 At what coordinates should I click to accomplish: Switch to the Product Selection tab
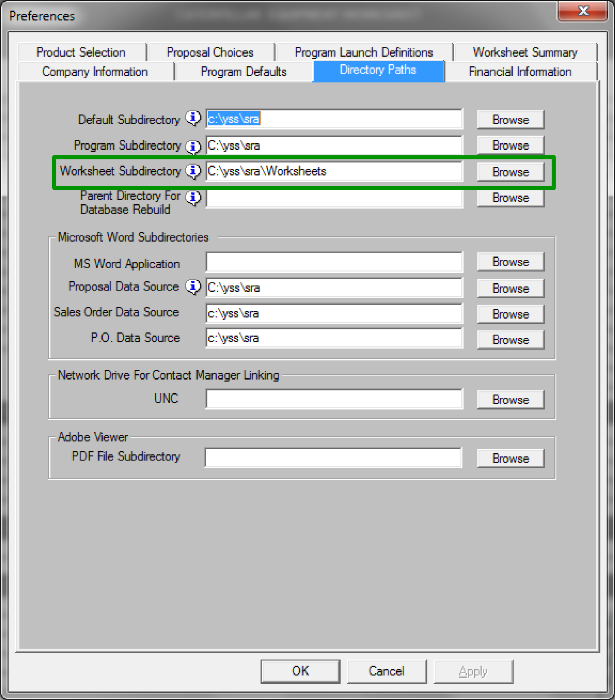point(81,52)
